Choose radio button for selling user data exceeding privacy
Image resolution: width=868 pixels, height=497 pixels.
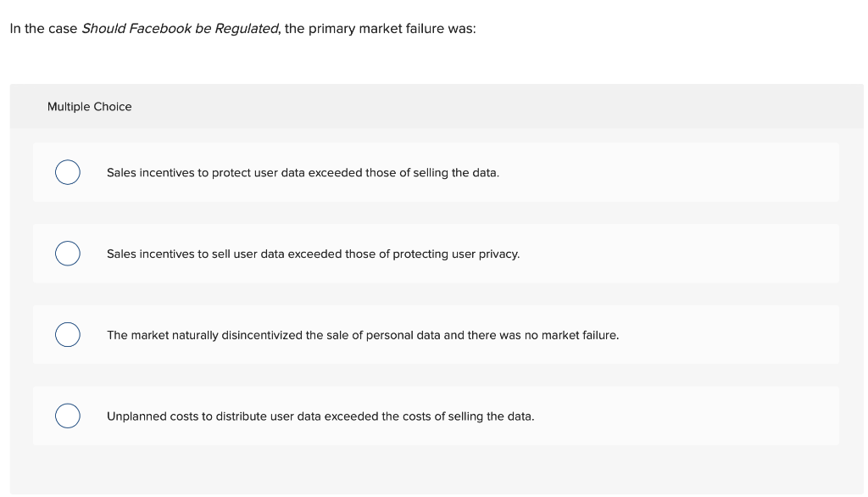tap(68, 254)
